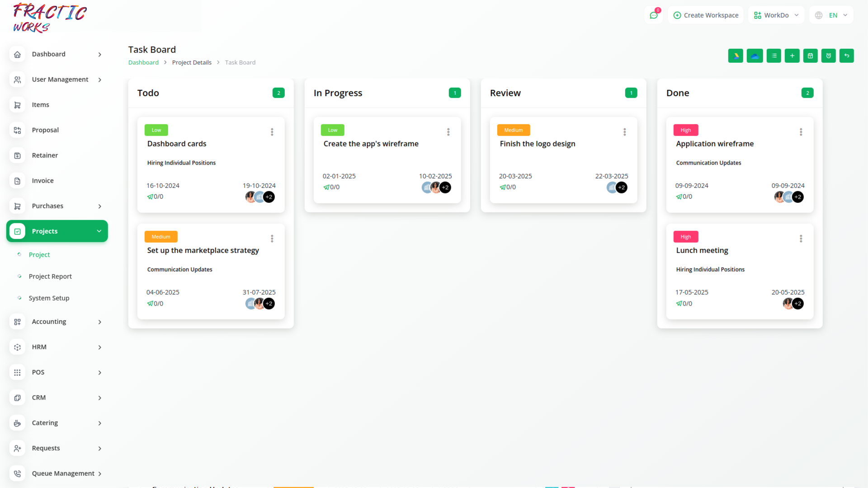Open three-dot menu on Lunch meeting task
The image size is (868, 488).
[801, 239]
